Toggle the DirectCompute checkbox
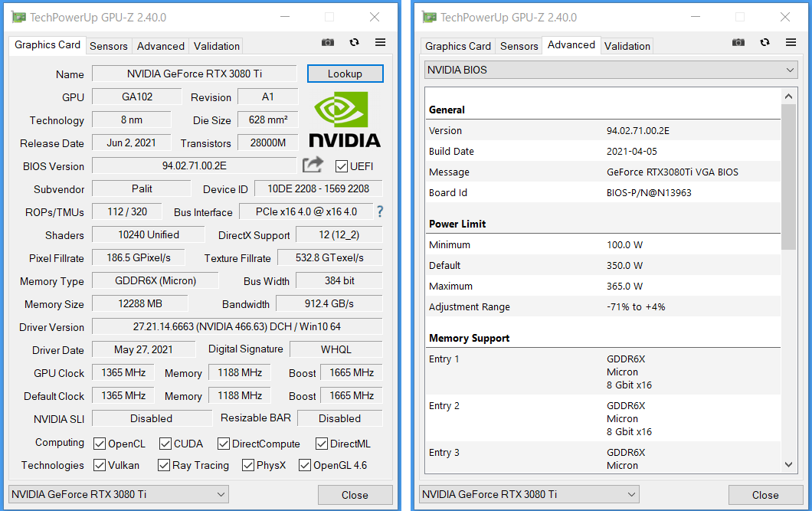Screen dimensions: 812x511 (224, 444)
